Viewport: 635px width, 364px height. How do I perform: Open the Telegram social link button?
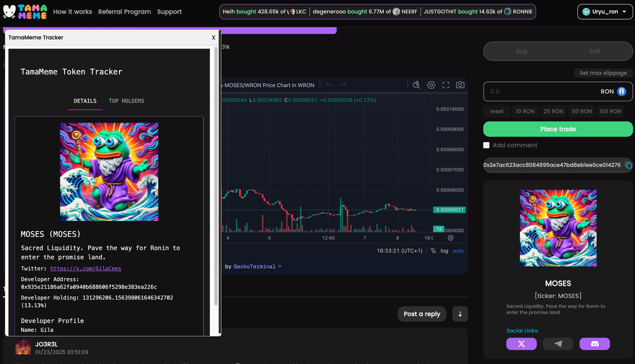pos(558,344)
